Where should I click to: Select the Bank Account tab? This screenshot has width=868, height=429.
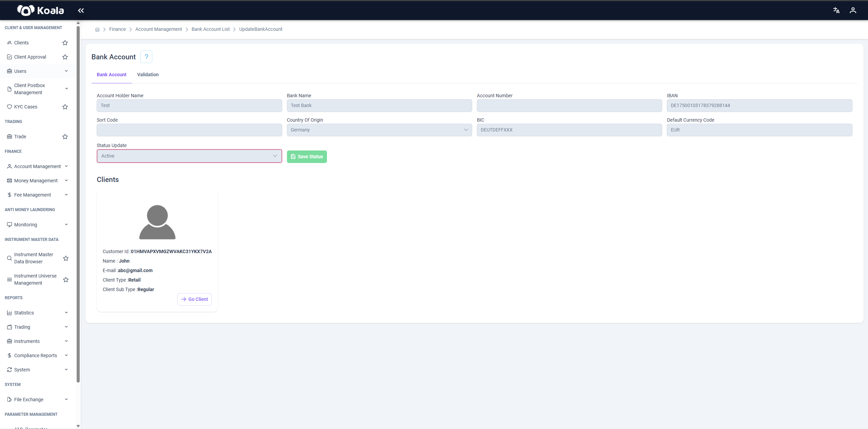pyautogui.click(x=112, y=75)
